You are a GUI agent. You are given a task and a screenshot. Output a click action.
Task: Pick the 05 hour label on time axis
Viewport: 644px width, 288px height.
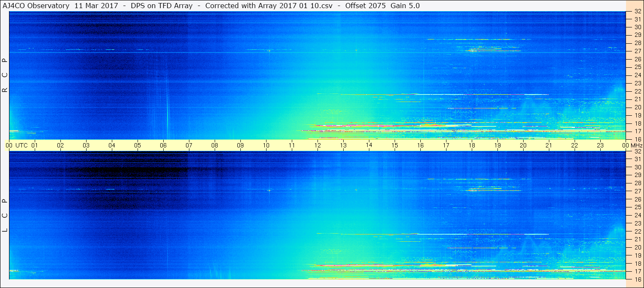tap(138, 145)
